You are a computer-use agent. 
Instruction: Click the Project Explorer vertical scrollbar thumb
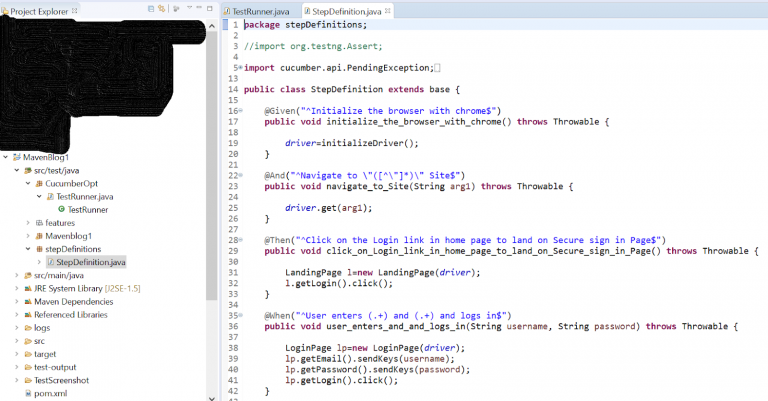coord(212,165)
